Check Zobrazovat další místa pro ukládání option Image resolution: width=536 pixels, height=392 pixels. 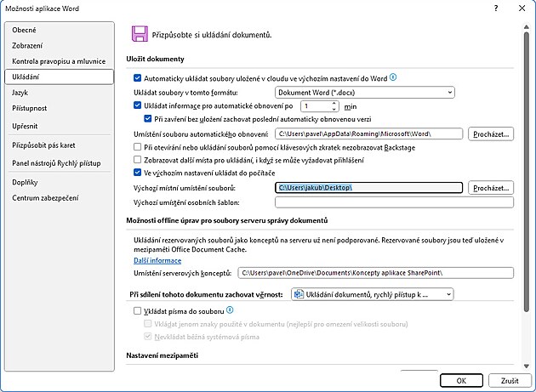tap(139, 159)
